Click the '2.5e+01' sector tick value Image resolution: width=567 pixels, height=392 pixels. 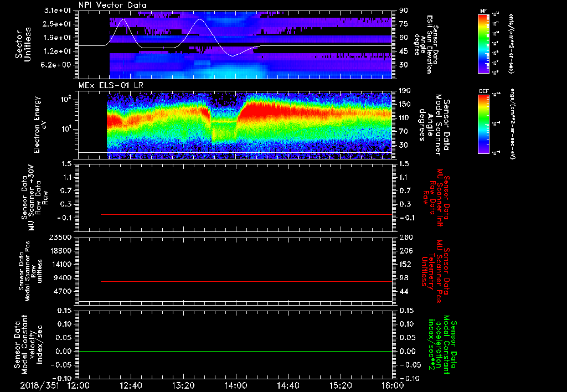click(x=58, y=24)
